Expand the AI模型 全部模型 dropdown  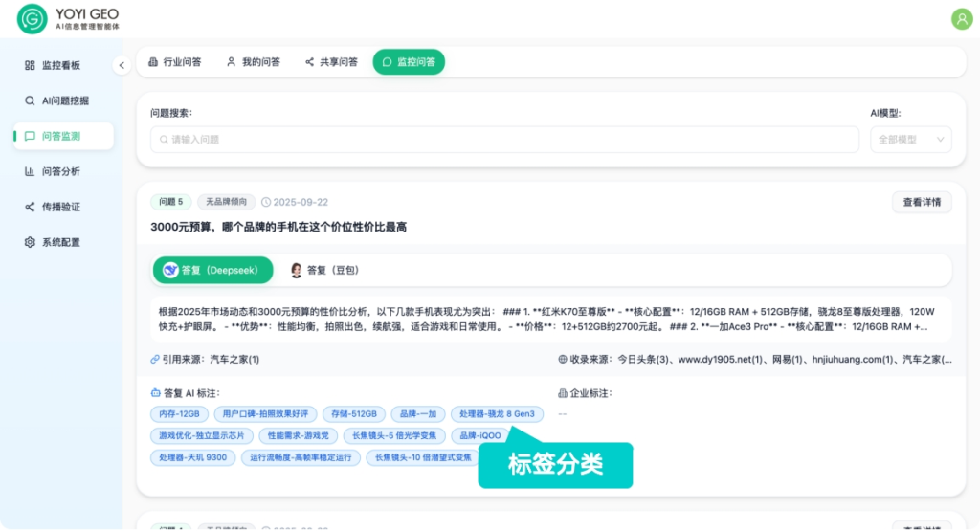click(910, 140)
